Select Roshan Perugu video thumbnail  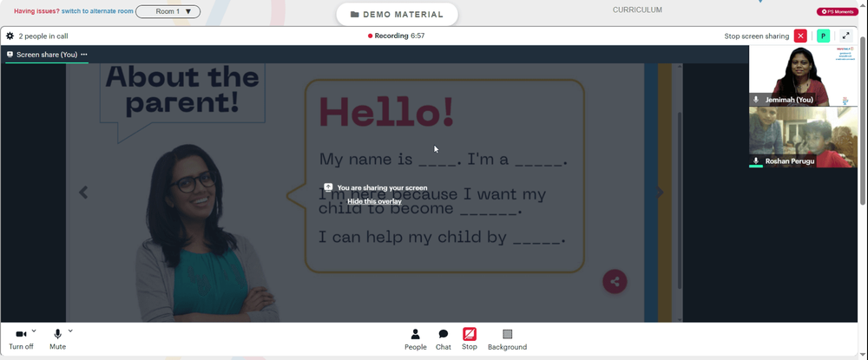[803, 137]
